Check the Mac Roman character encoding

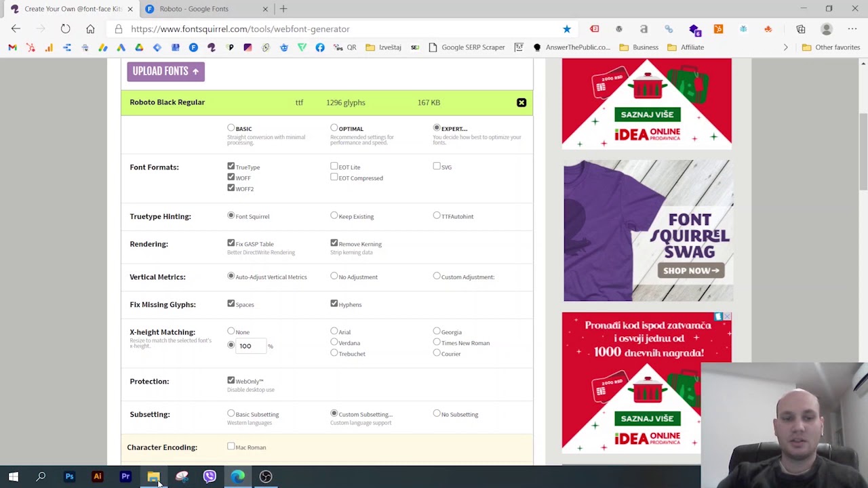tap(231, 447)
